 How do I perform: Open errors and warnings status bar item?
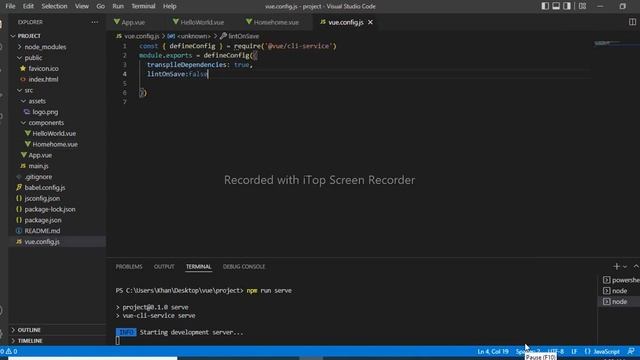tap(9, 351)
